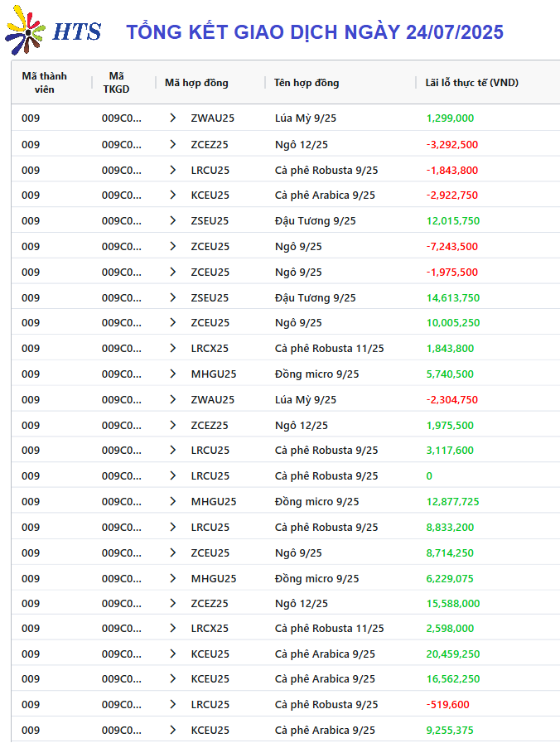Expand the KCEU25 row showing -2,922,750

173,195
